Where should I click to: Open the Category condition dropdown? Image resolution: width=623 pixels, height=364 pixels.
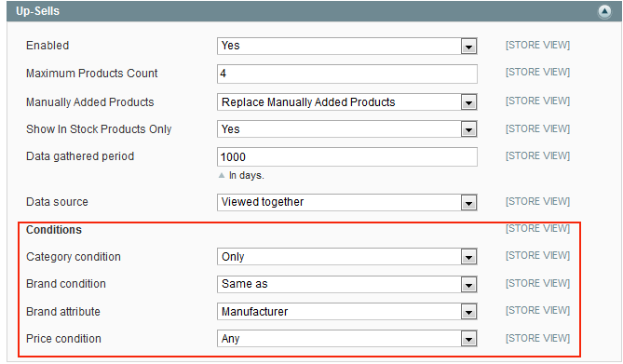coord(346,257)
